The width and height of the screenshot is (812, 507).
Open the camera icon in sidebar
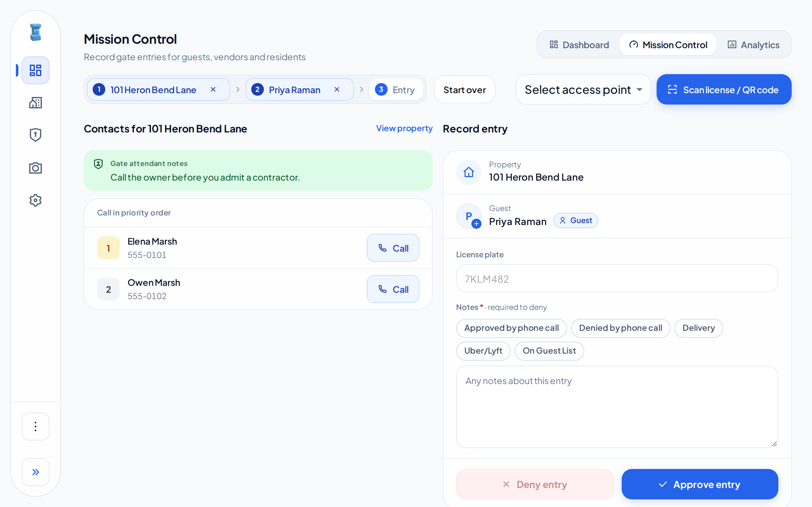point(35,168)
